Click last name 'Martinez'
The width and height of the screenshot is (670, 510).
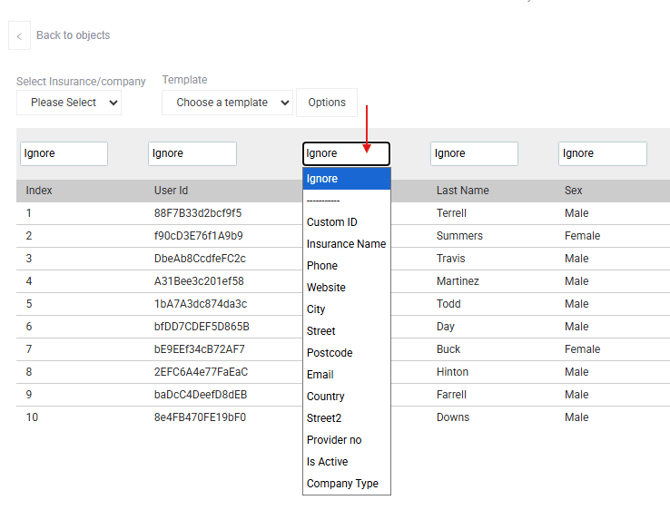click(x=458, y=281)
